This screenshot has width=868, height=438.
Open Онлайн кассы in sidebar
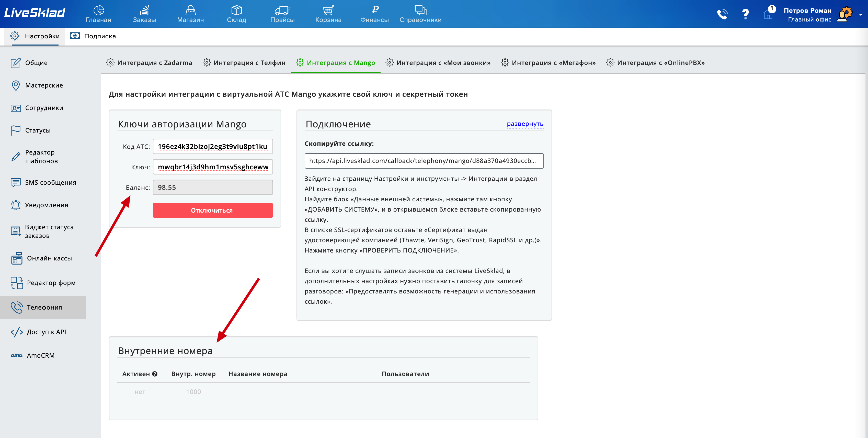pos(41,258)
